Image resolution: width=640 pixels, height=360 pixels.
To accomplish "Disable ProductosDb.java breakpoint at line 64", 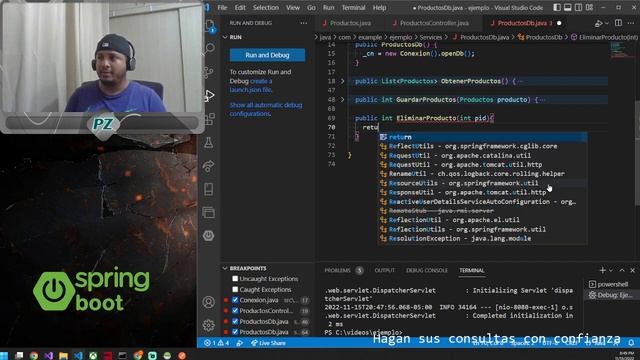I will 235,332.
